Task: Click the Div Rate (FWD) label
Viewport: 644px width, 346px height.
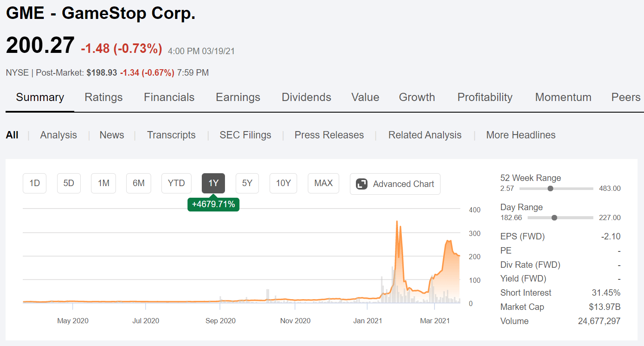Action: coord(530,265)
